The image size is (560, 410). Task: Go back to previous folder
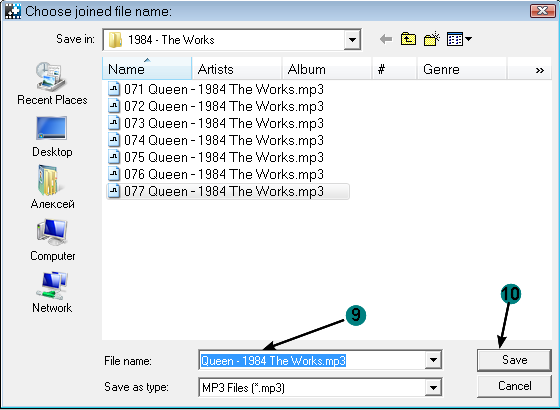pos(386,39)
